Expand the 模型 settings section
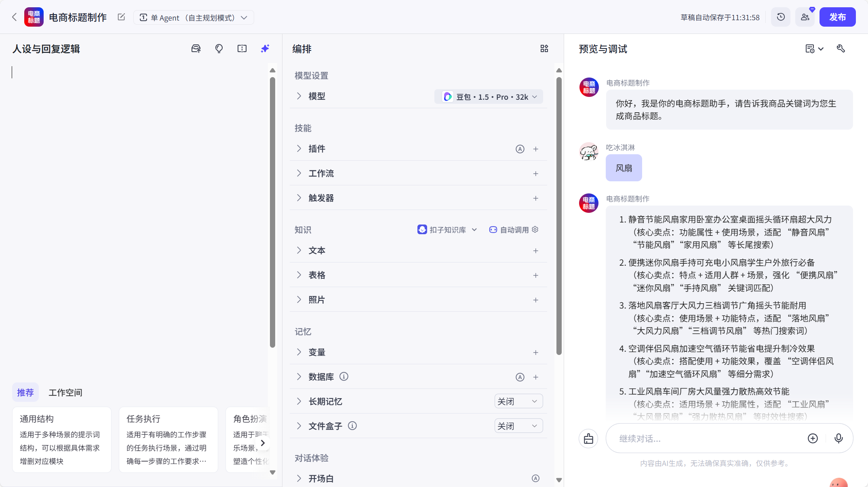Image resolution: width=868 pixels, height=487 pixels. [299, 96]
